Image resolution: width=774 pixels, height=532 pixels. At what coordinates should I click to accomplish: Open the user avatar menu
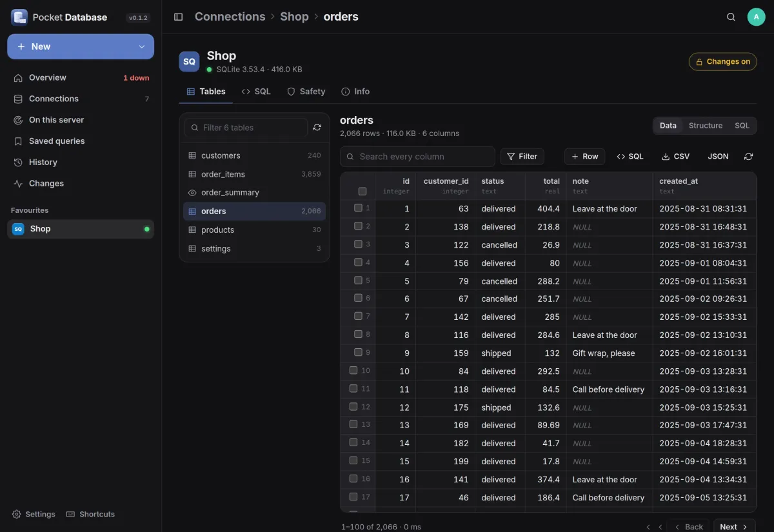point(756,17)
